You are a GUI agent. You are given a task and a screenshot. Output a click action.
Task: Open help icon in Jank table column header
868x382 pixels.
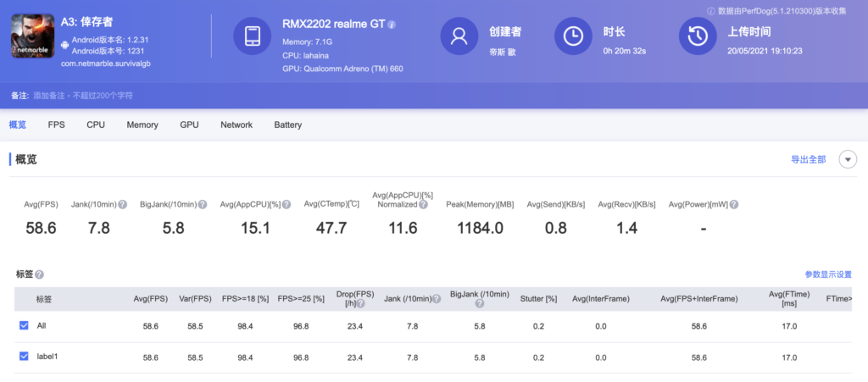437,299
